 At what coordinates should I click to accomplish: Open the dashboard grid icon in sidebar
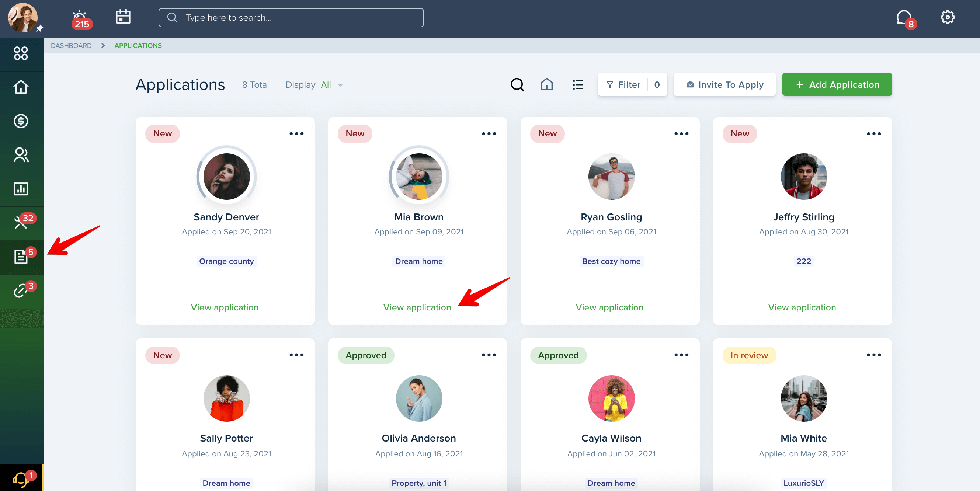(21, 53)
